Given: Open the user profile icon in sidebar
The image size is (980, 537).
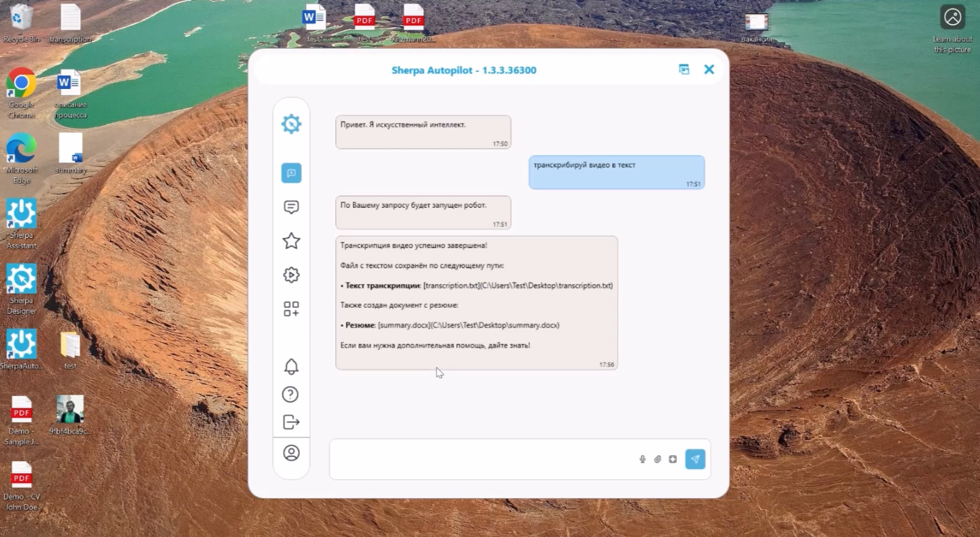Looking at the screenshot, I should click(x=291, y=453).
